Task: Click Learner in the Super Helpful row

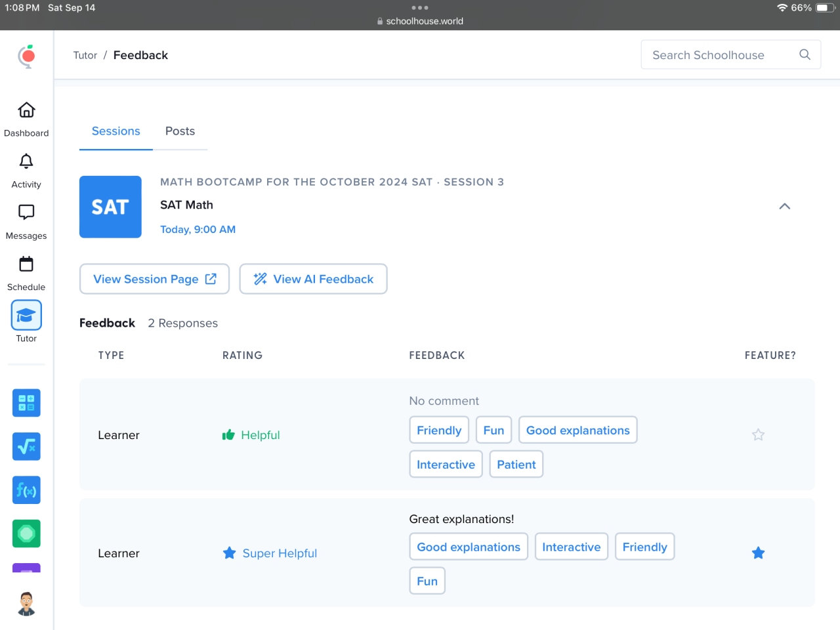Action: click(x=119, y=553)
